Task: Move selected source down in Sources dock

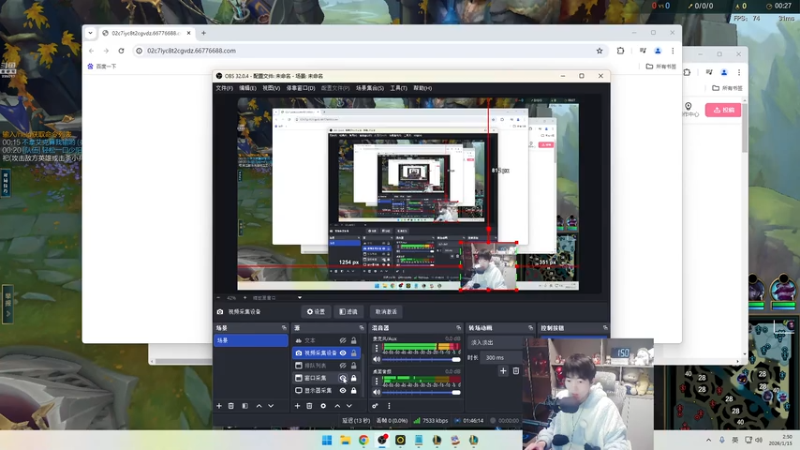Action: [x=349, y=406]
